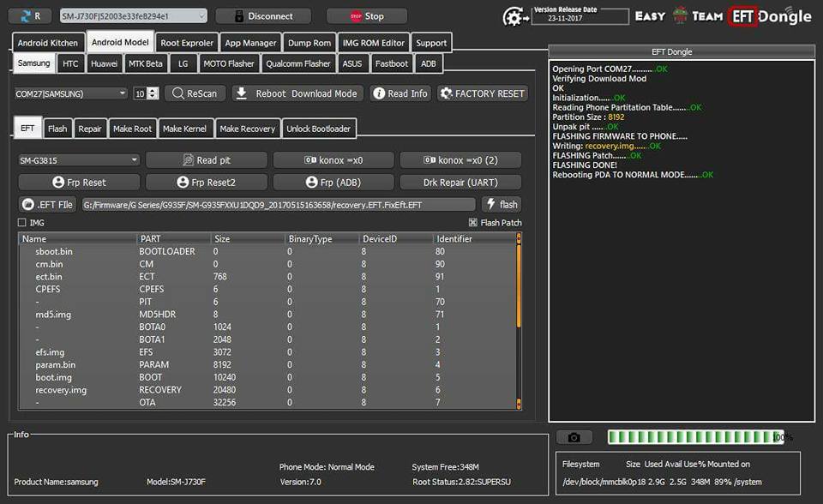Viewport: 823px width, 504px height.
Task: Open the Huawei brand tab
Action: (104, 63)
